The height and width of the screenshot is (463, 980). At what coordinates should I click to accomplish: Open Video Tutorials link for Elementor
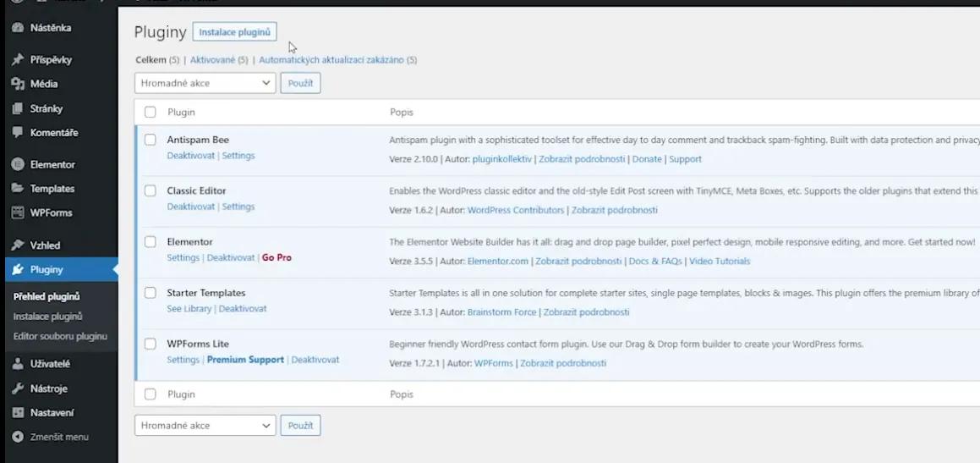[720, 261]
